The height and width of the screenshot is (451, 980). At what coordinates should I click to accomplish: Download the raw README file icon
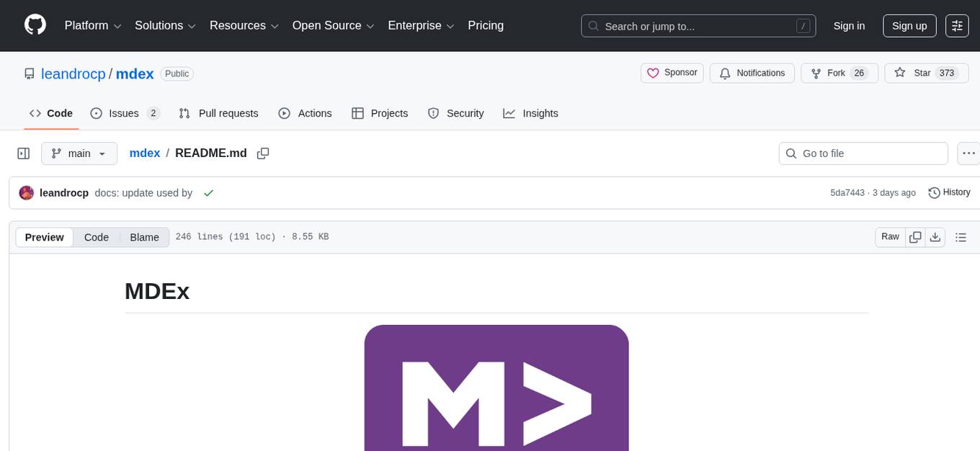[x=935, y=236]
